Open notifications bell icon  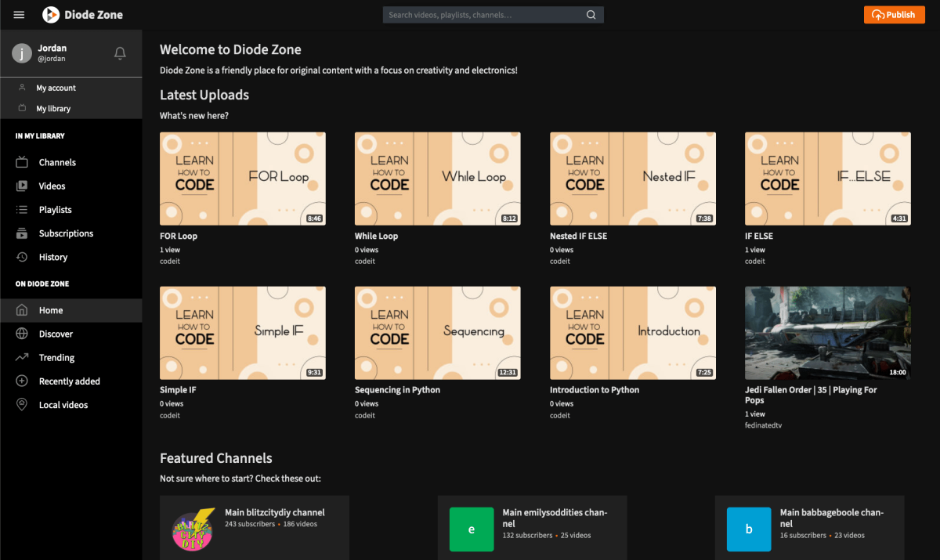point(120,53)
